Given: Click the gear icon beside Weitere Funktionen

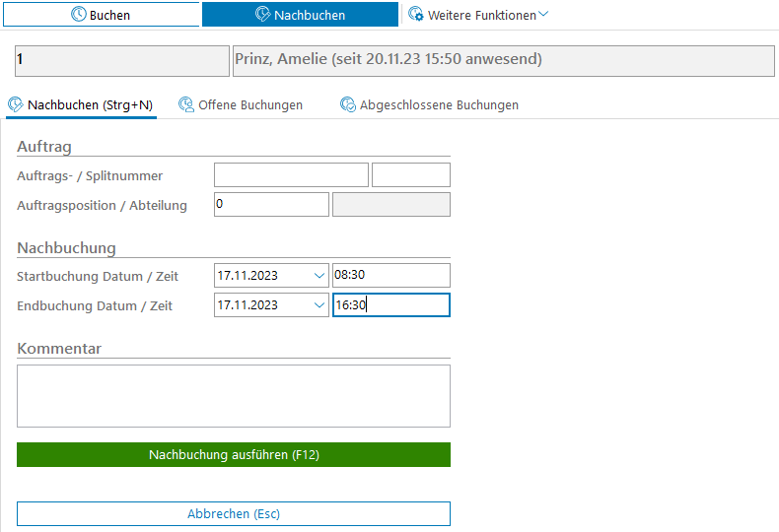Looking at the screenshot, I should [x=416, y=15].
